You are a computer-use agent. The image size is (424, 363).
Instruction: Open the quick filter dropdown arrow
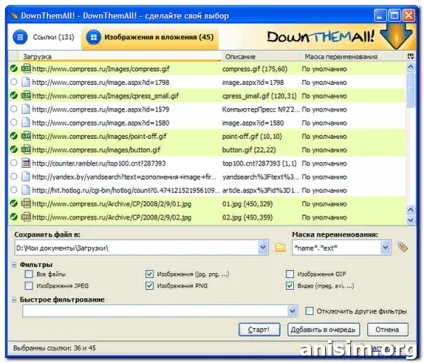pyautogui.click(x=292, y=311)
